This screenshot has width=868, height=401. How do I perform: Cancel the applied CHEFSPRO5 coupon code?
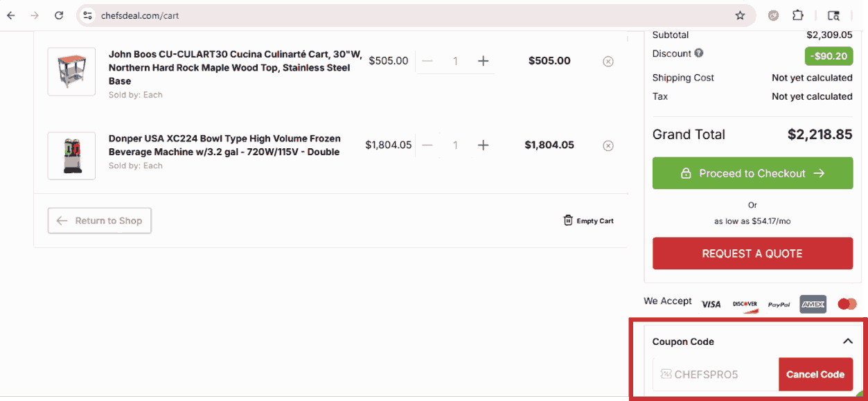pos(815,375)
